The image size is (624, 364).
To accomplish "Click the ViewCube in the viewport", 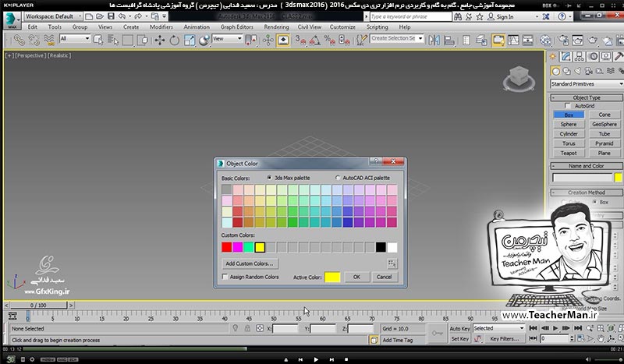I will pos(519,78).
